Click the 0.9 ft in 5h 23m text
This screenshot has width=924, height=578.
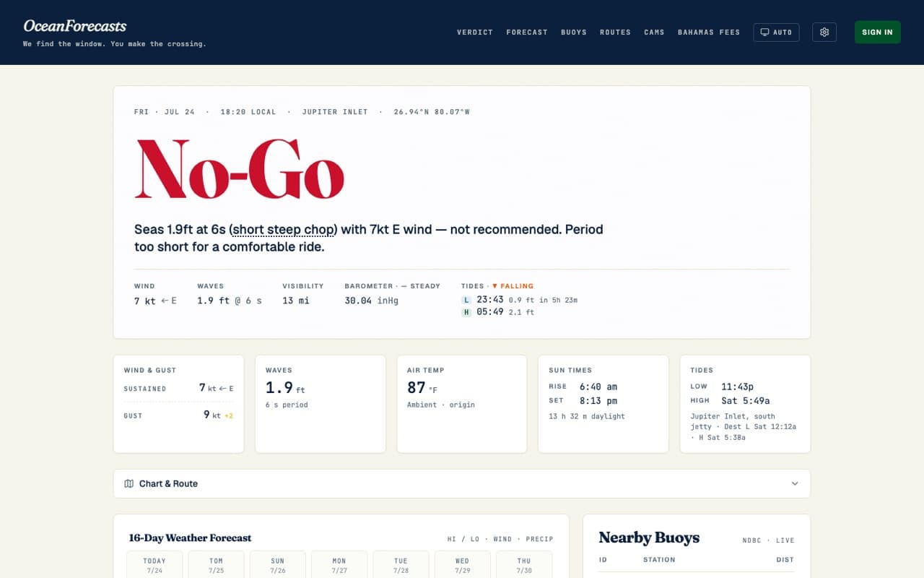coord(543,300)
